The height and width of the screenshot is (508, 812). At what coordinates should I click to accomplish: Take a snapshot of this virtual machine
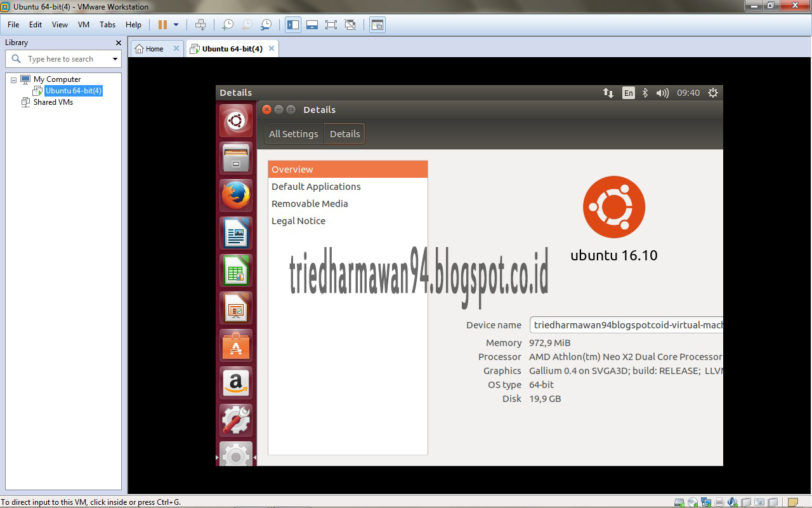point(227,25)
